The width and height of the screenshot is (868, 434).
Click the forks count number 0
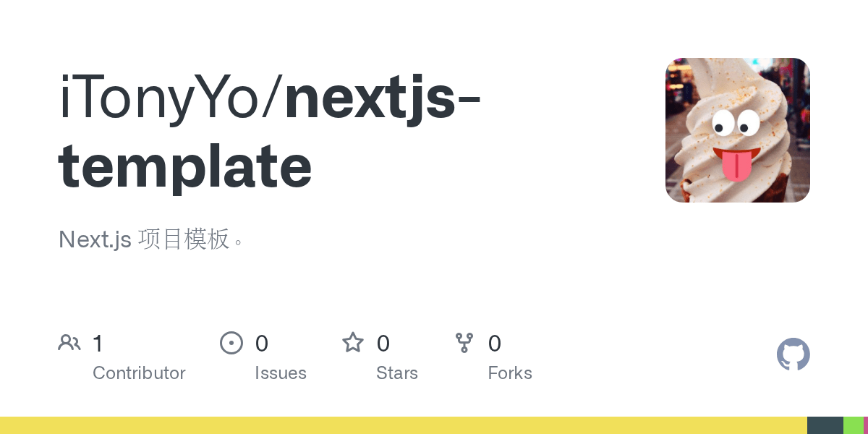495,344
